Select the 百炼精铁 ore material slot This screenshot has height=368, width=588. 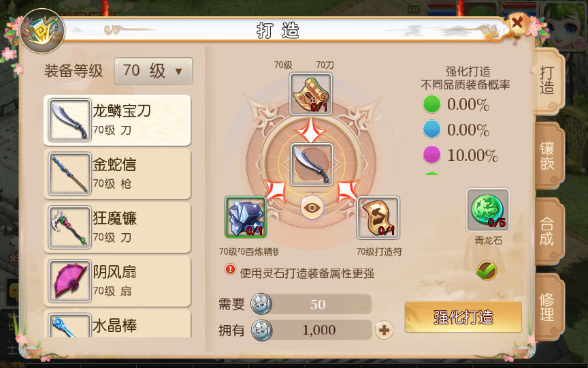click(x=246, y=217)
